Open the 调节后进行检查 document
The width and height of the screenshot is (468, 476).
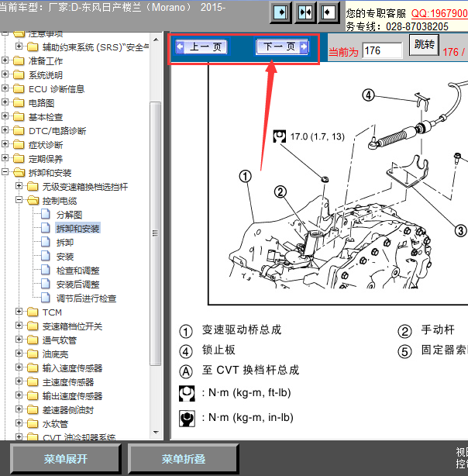tap(86, 298)
